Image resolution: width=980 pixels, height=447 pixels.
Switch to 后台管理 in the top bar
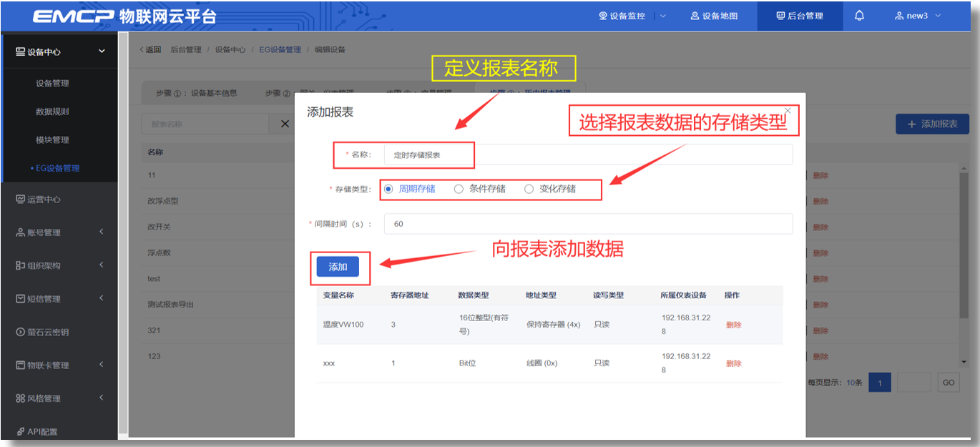799,16
